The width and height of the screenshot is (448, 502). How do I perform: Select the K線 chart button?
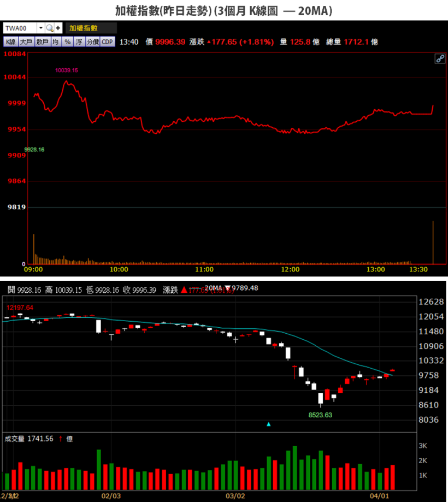(10, 42)
